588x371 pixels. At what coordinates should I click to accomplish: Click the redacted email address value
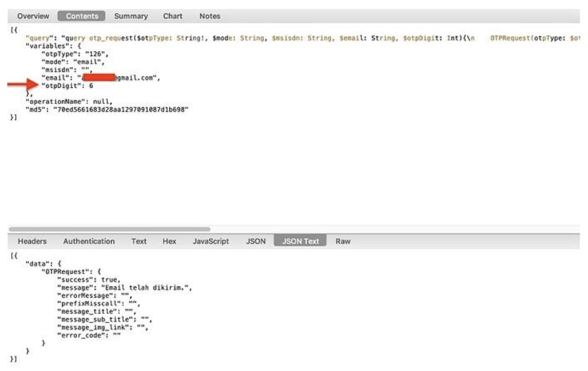[x=100, y=78]
